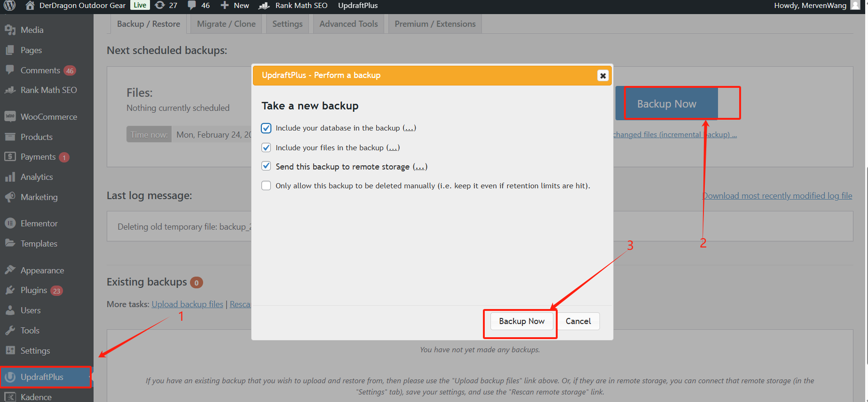The height and width of the screenshot is (402, 868).
Task: Open the Plugins menu icon
Action: (x=10, y=290)
